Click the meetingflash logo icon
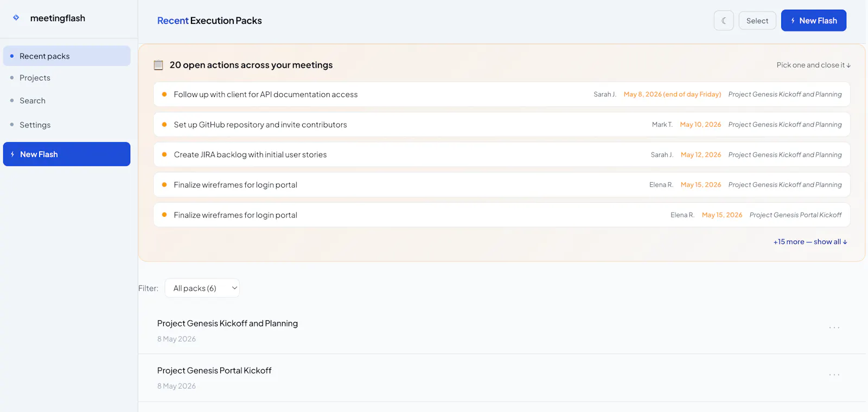868x412 pixels. click(x=16, y=18)
